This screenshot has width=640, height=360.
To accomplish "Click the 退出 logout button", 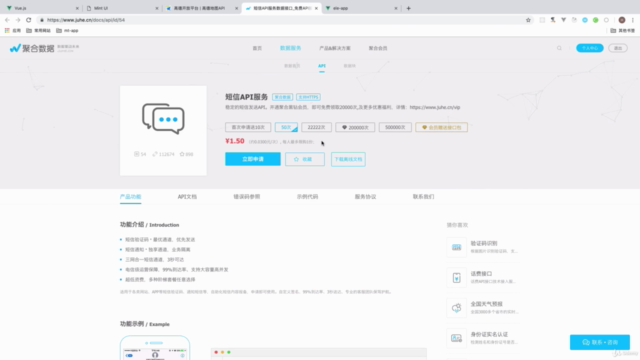I will point(618,48).
